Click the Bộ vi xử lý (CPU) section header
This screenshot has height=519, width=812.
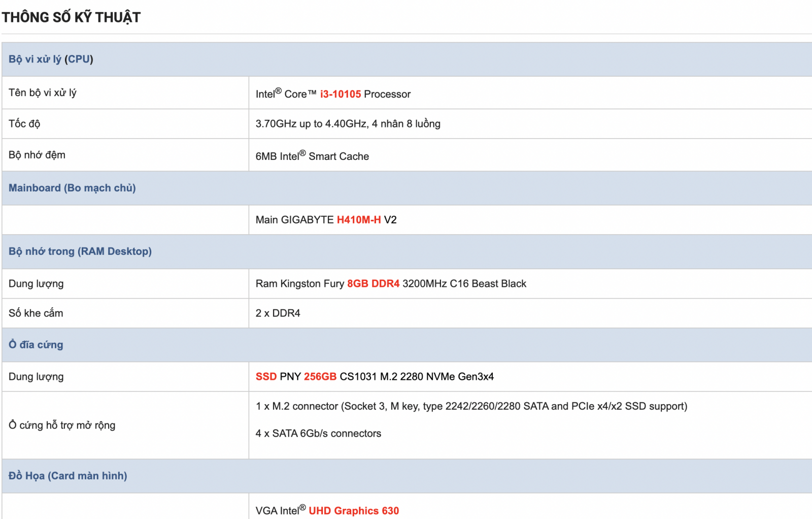(51, 59)
